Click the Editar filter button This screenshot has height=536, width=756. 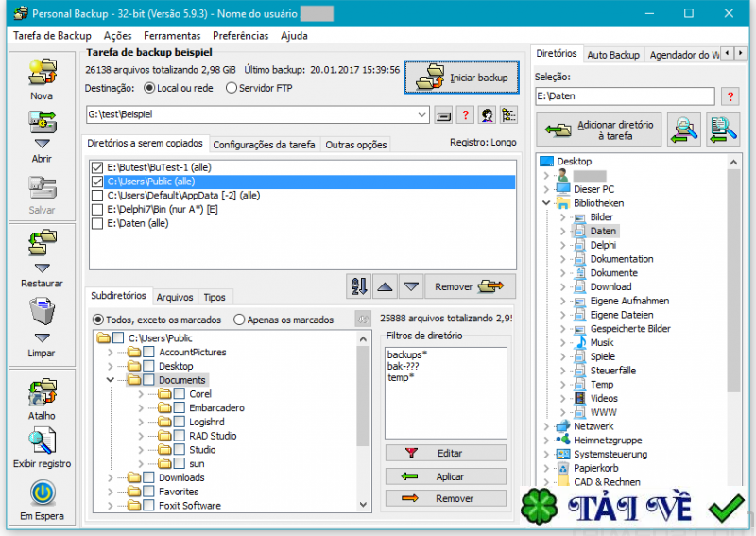[x=445, y=453]
